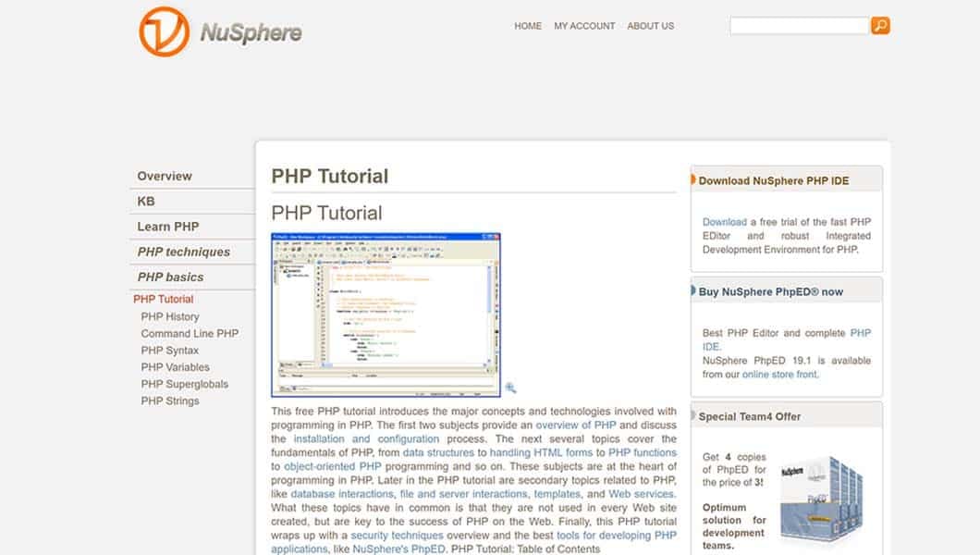Screen dimensions: 980x555
Task: Click inside the site search field
Action: point(800,26)
